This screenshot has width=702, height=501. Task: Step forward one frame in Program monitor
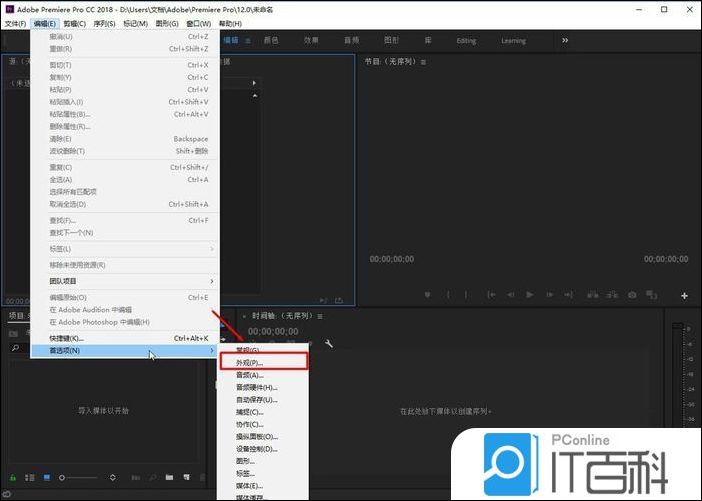(x=549, y=295)
